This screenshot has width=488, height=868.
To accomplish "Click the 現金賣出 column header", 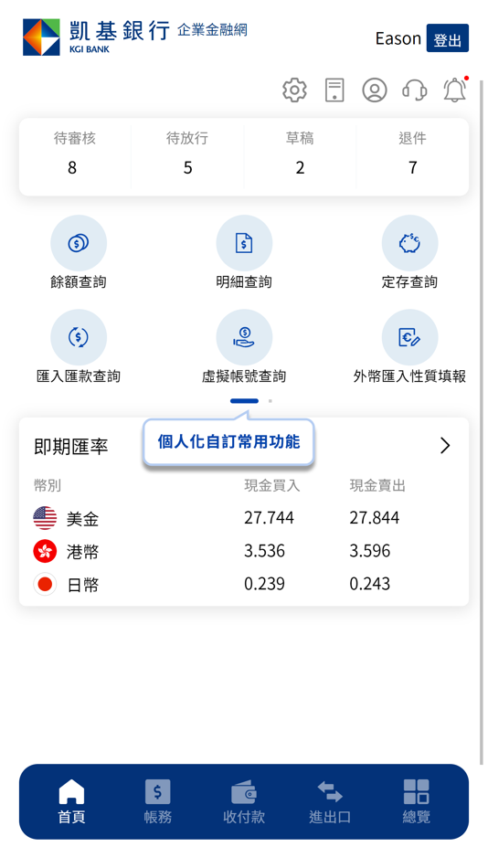I will [377, 486].
